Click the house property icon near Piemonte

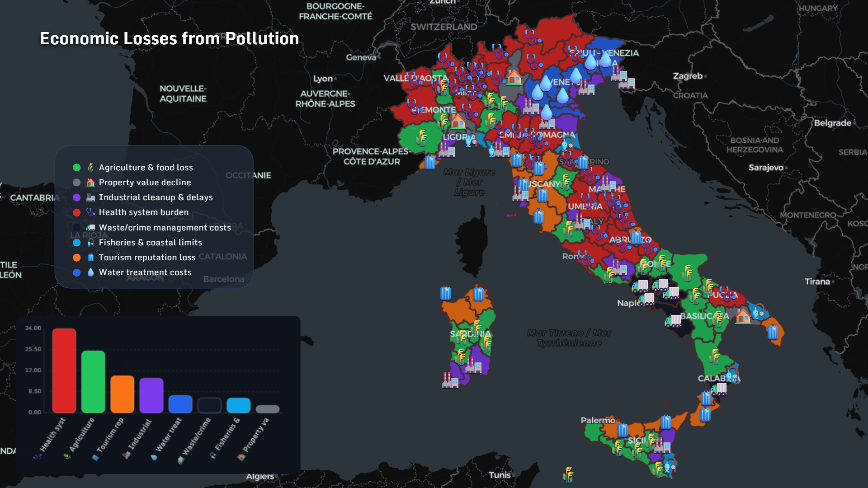(x=458, y=122)
